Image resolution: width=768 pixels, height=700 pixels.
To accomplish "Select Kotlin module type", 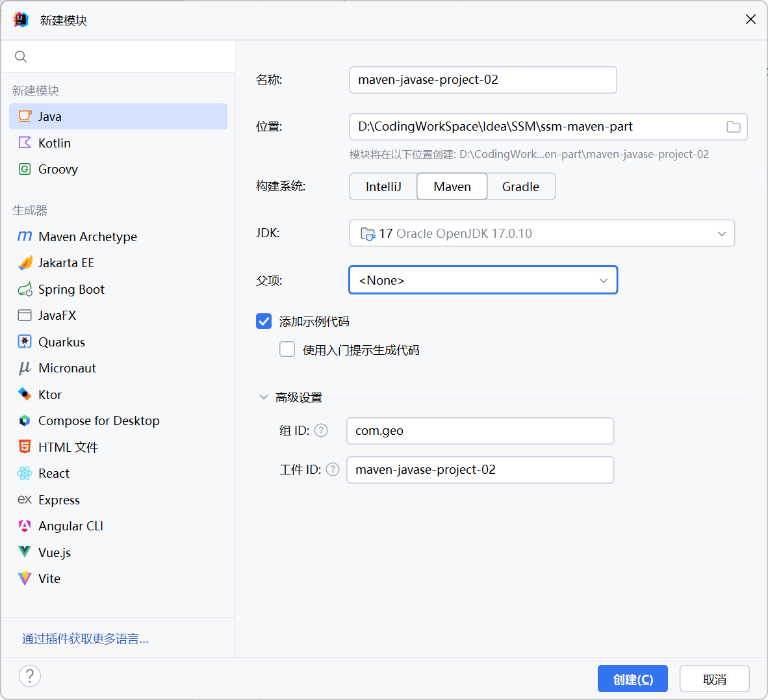I will pyautogui.click(x=118, y=142).
